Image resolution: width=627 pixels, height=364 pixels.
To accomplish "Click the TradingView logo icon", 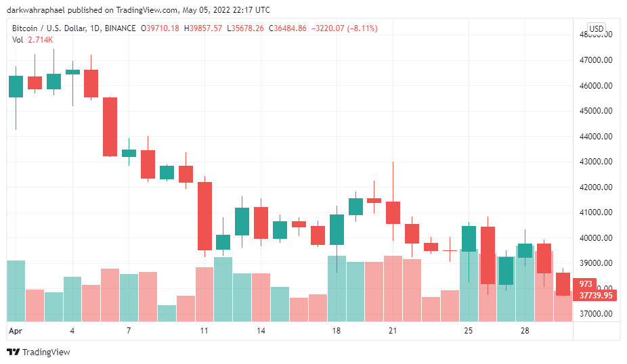I will [13, 352].
